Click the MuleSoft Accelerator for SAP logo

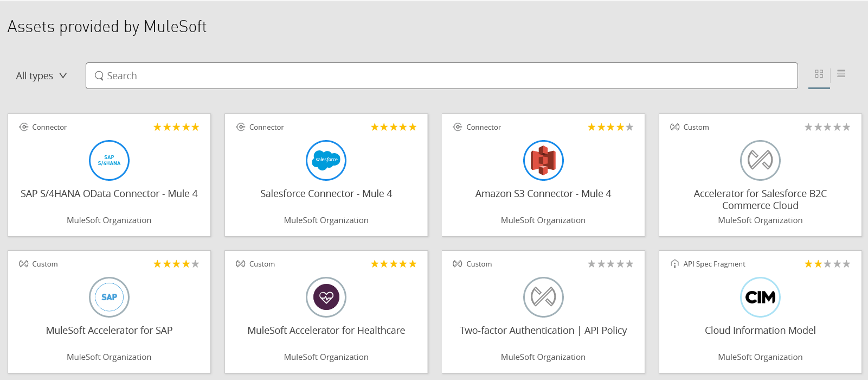(x=109, y=297)
